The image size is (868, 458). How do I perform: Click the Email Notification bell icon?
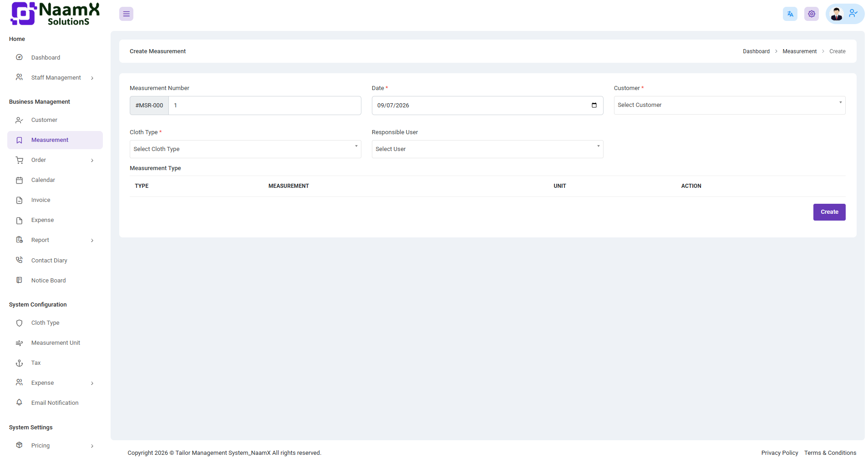tap(19, 403)
